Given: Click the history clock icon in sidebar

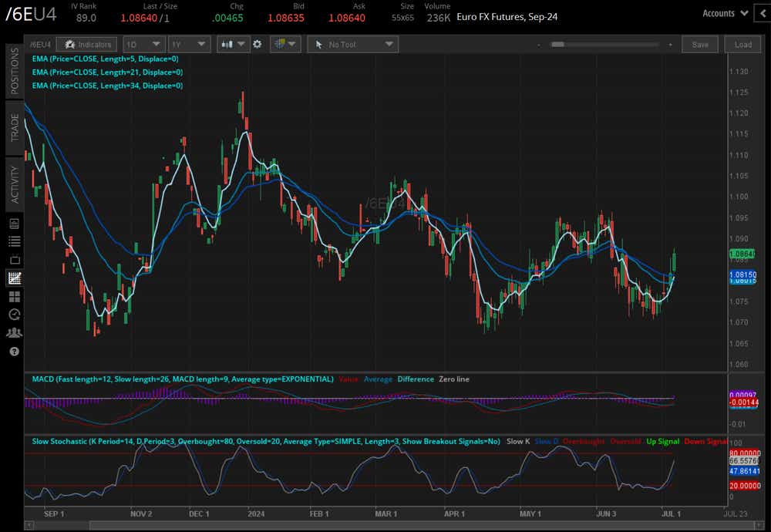Looking at the screenshot, I should (14, 315).
